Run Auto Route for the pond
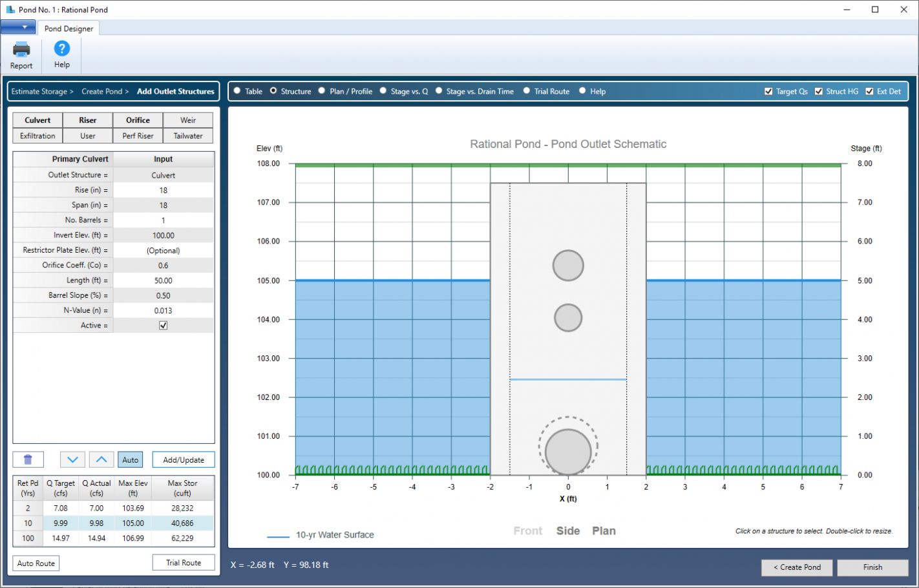 36,563
